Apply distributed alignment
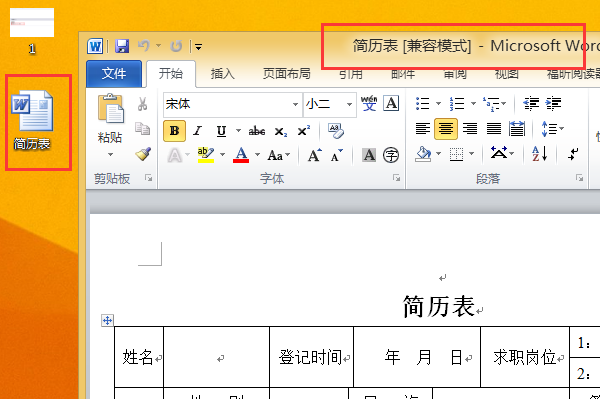 coord(517,129)
